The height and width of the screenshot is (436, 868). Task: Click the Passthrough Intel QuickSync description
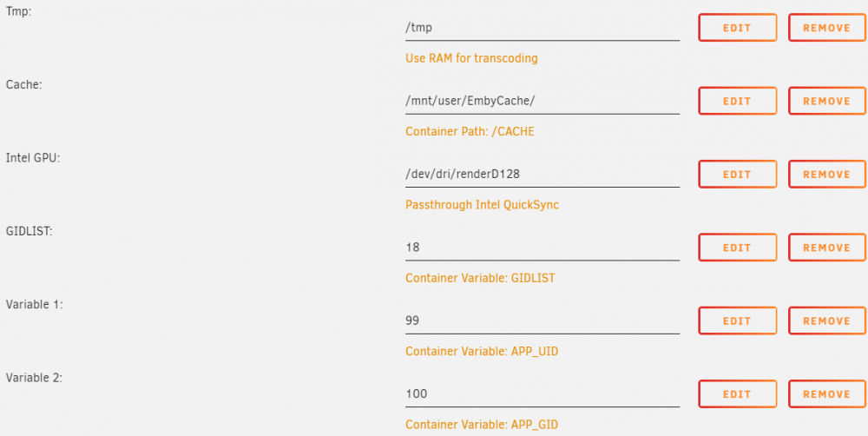click(x=482, y=205)
